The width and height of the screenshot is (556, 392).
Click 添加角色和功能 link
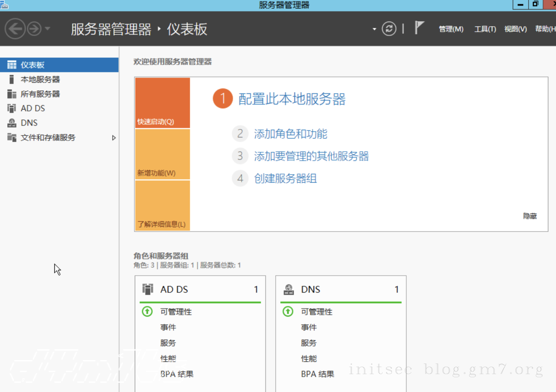(290, 134)
